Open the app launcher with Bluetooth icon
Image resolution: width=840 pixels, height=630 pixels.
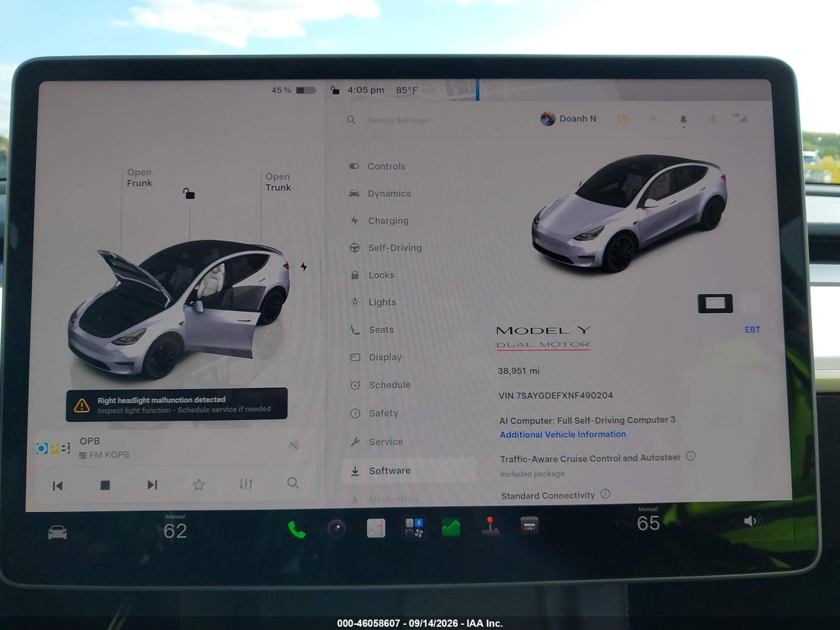415,528
